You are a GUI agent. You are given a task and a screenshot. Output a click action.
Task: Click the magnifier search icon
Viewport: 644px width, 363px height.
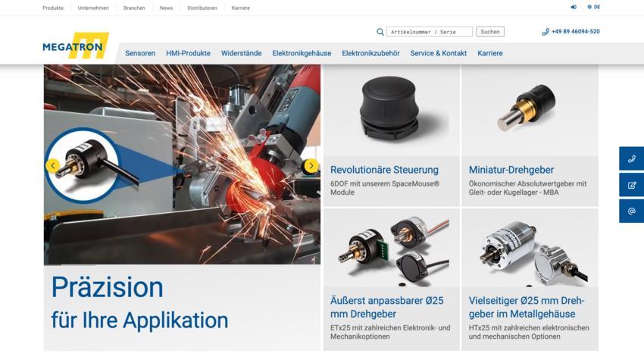(x=380, y=32)
